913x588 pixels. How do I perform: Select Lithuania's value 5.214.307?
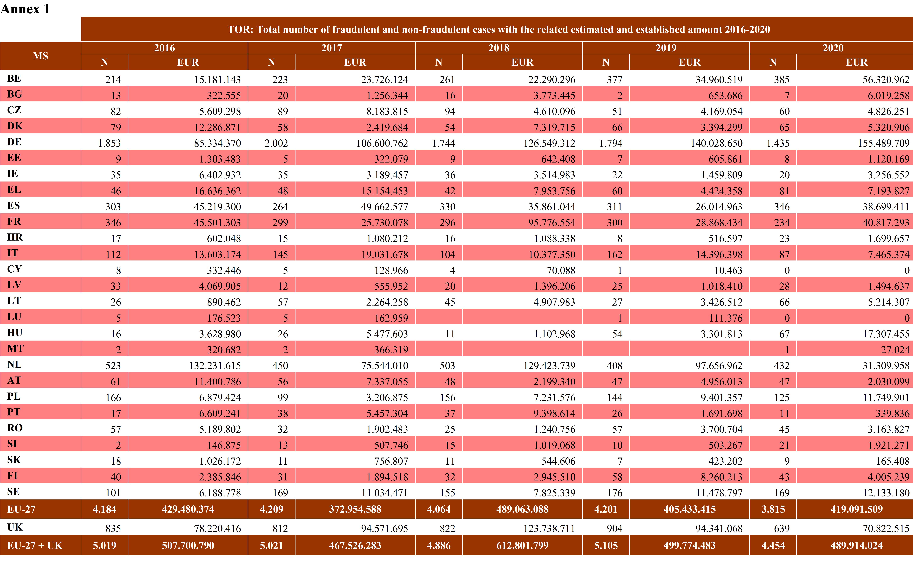[889, 302]
